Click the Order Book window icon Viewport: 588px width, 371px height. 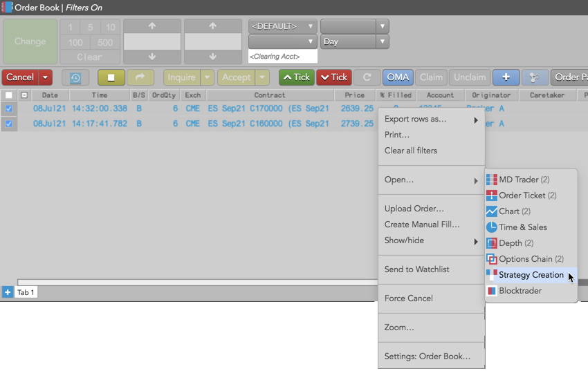[x=8, y=7]
